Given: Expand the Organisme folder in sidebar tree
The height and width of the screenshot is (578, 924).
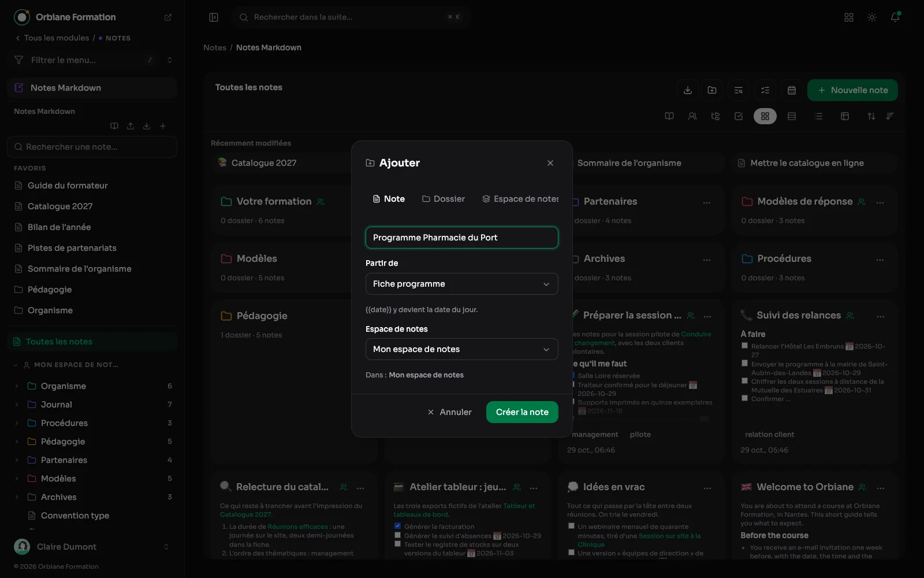Looking at the screenshot, I should click(x=17, y=386).
